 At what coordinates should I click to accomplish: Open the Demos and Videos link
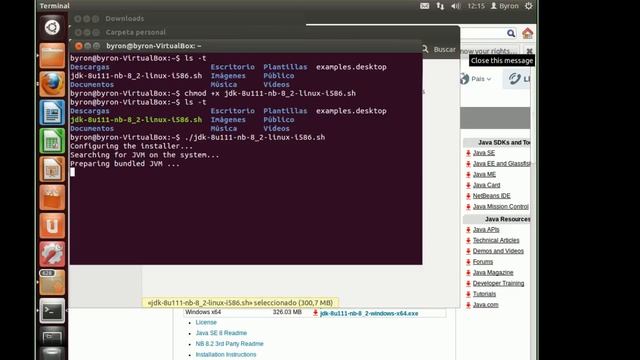click(x=498, y=251)
